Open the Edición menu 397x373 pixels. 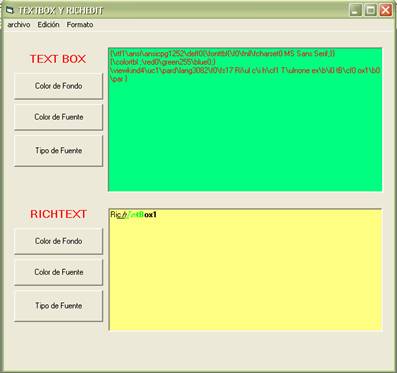tap(48, 25)
